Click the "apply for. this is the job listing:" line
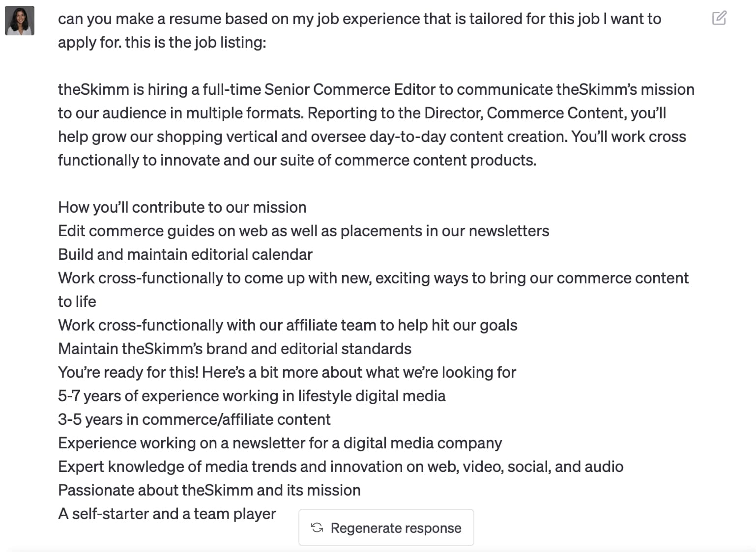756x552 pixels. click(x=162, y=43)
